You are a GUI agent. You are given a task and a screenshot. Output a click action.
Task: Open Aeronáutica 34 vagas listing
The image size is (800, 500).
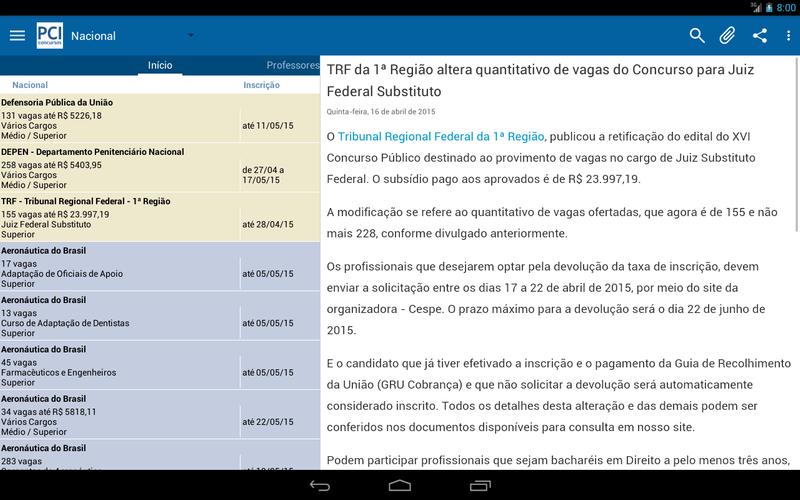(120, 415)
